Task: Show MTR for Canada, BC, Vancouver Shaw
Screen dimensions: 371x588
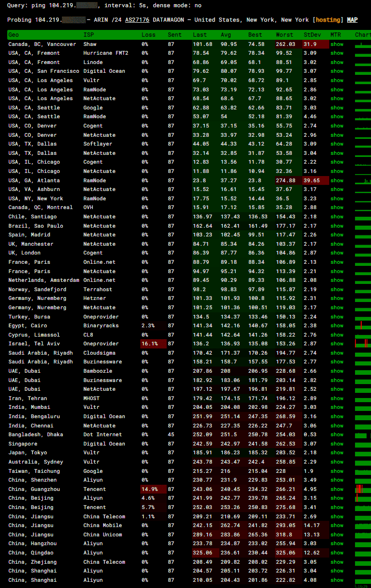Action: point(337,44)
